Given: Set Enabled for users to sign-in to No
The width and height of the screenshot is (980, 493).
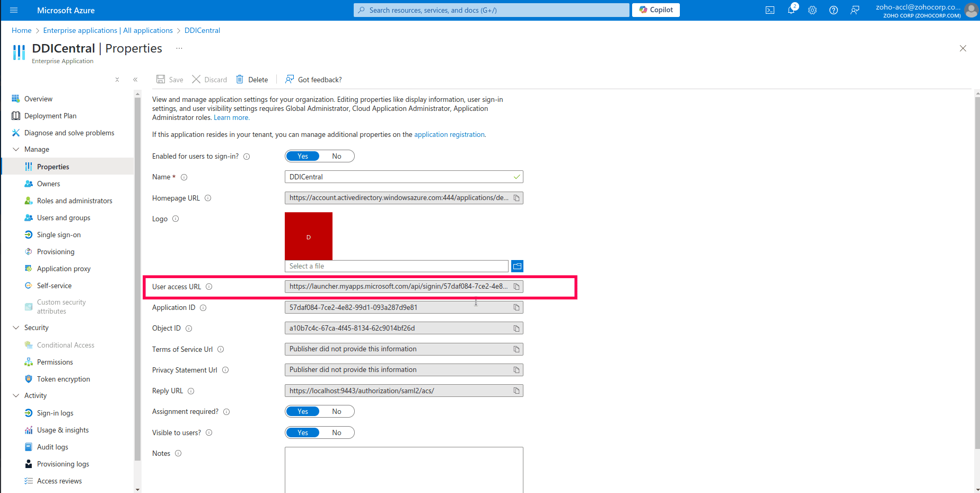Looking at the screenshot, I should point(337,156).
